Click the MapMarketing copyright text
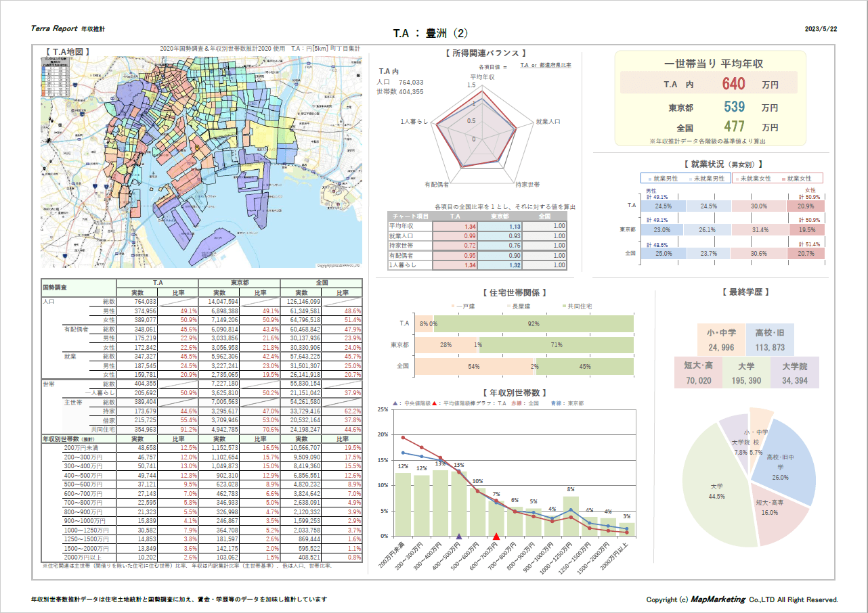 [741, 599]
